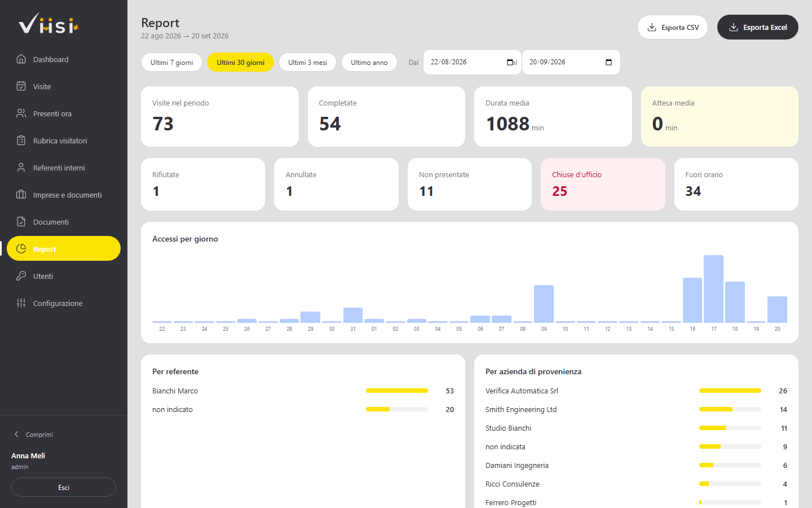Click the Attesa media stat card
Screen dimensions: 812x508
tap(720, 116)
